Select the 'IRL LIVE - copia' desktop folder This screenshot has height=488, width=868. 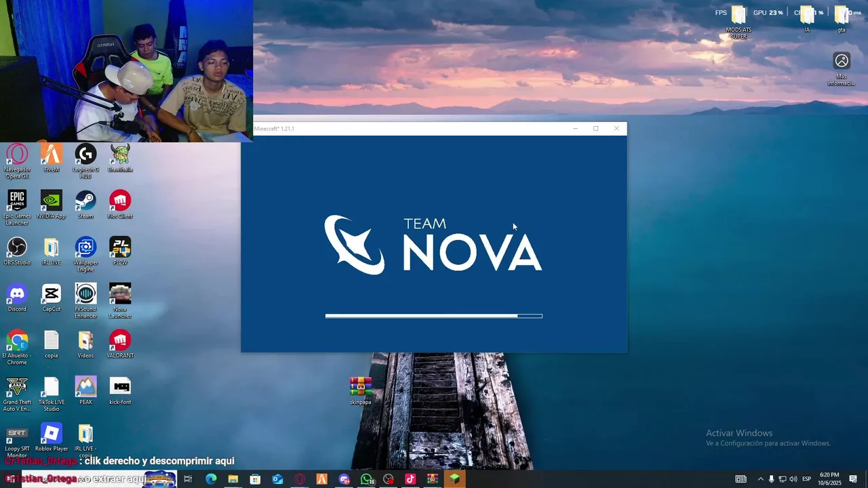85,441
